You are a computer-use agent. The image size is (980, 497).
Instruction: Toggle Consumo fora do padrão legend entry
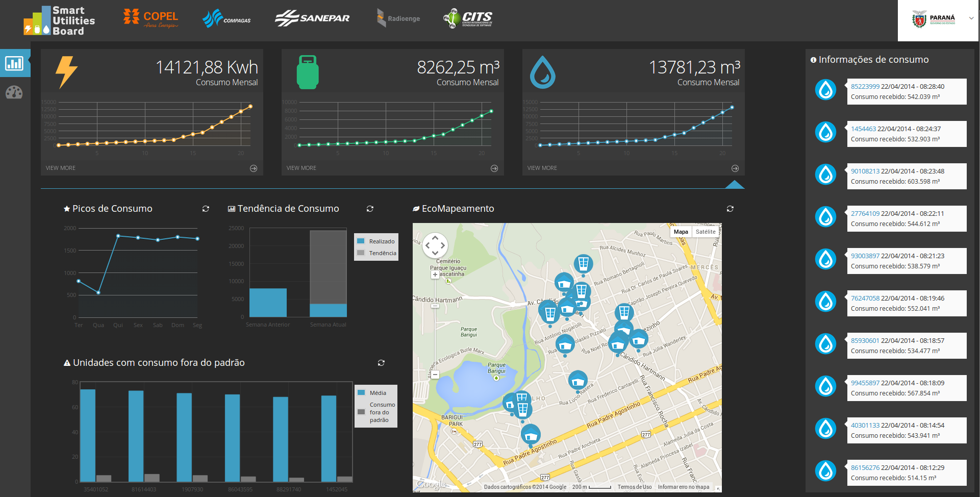pyautogui.click(x=376, y=412)
